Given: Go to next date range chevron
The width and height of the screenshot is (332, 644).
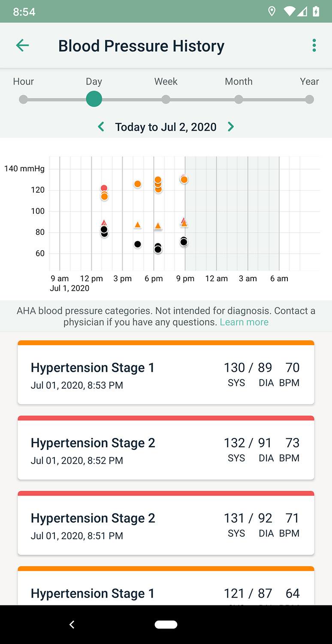Looking at the screenshot, I should tap(231, 127).
